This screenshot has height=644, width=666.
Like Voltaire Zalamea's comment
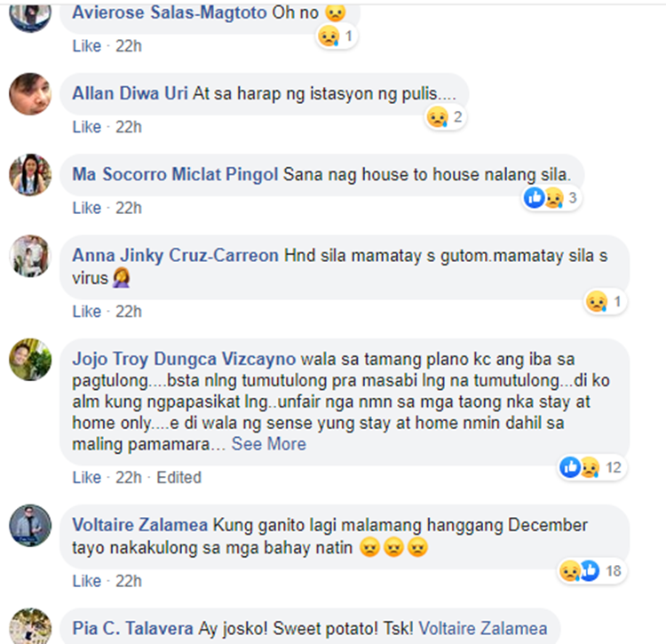(x=87, y=581)
